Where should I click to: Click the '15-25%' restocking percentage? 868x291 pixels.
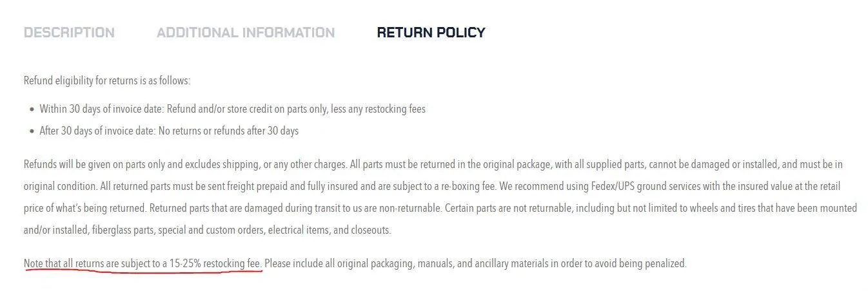point(187,263)
